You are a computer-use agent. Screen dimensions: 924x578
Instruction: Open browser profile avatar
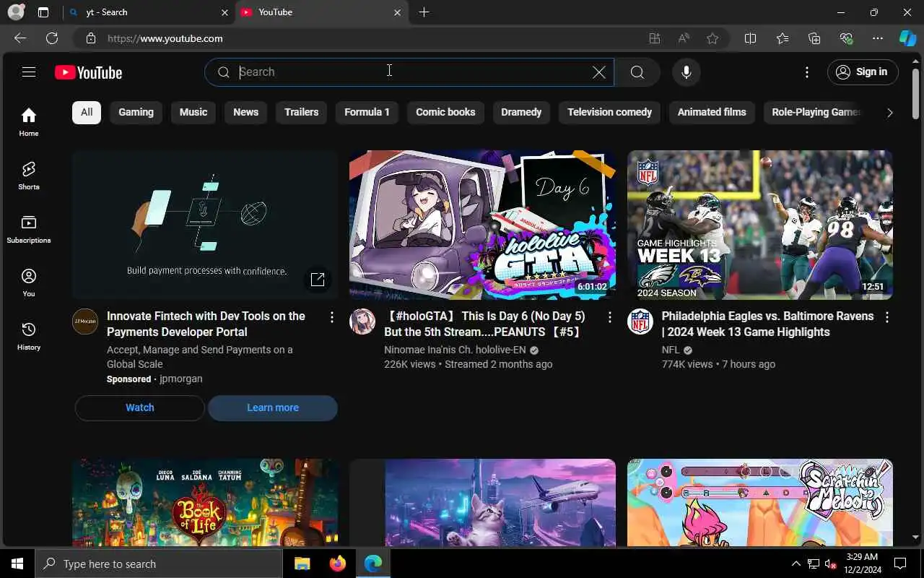pos(16,12)
